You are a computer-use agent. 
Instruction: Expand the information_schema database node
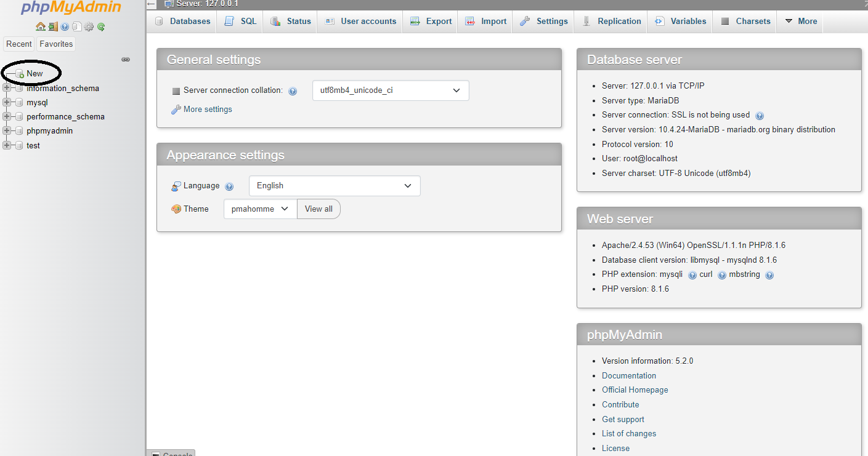click(x=7, y=88)
